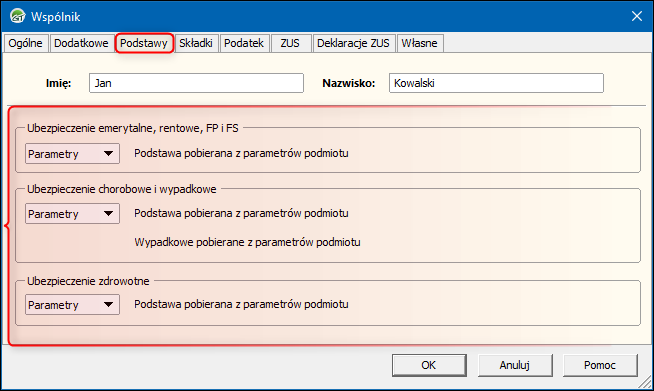Open the Deklaracje ZUS tab
The height and width of the screenshot is (391, 654).
353,43
